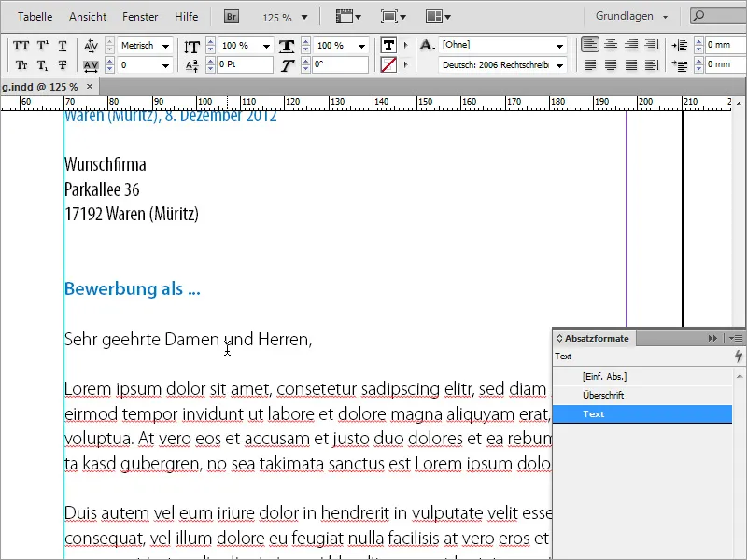Select the Text paragraph style
Screen dimensions: 747x560
tap(642, 414)
